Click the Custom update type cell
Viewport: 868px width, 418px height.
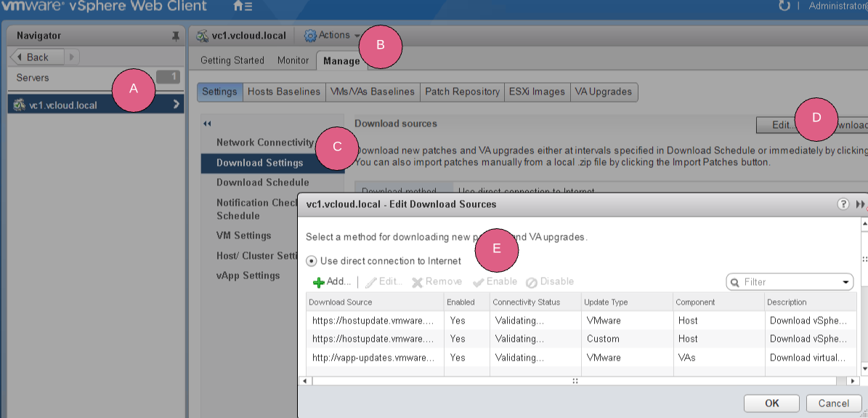[627, 339]
